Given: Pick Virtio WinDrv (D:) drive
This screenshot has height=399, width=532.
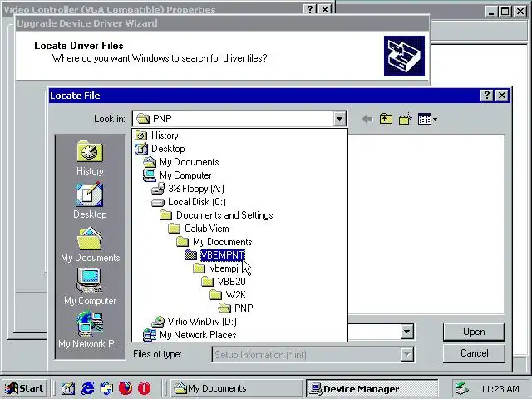Looking at the screenshot, I should tap(202, 322).
